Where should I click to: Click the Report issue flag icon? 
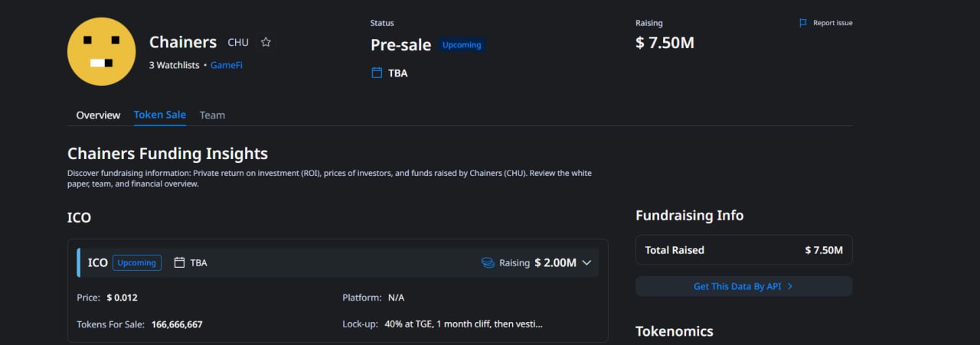pyautogui.click(x=803, y=23)
